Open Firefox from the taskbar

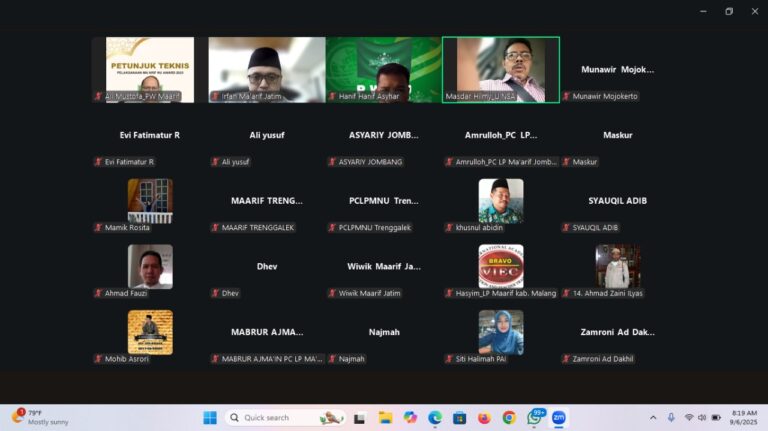coord(484,418)
